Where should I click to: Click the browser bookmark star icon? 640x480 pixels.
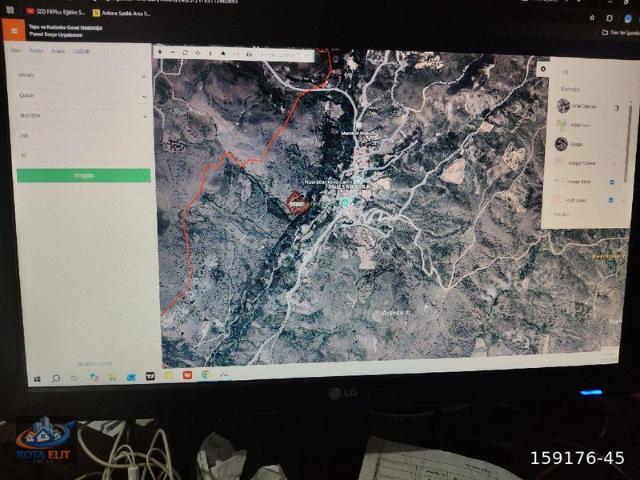592,18
